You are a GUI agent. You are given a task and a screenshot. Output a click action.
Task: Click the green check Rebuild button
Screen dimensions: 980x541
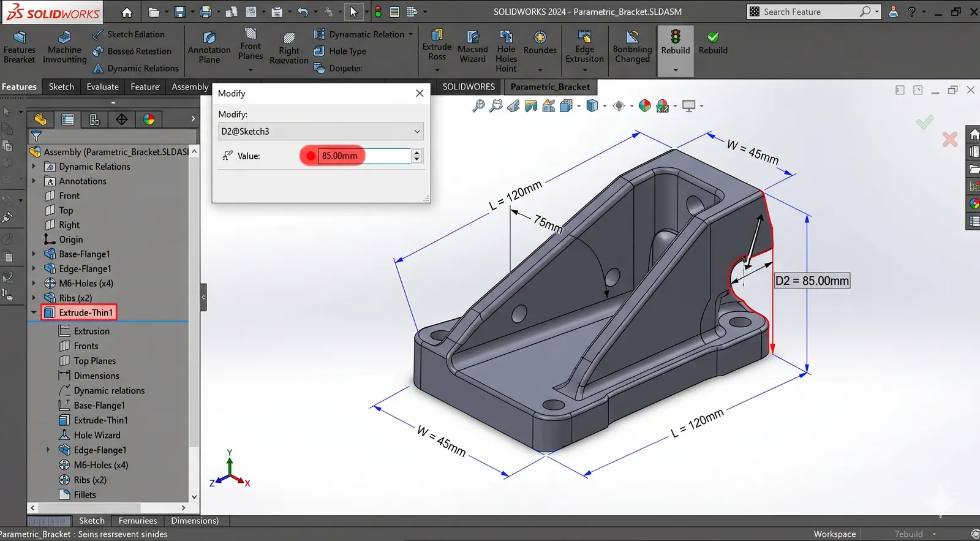(713, 43)
